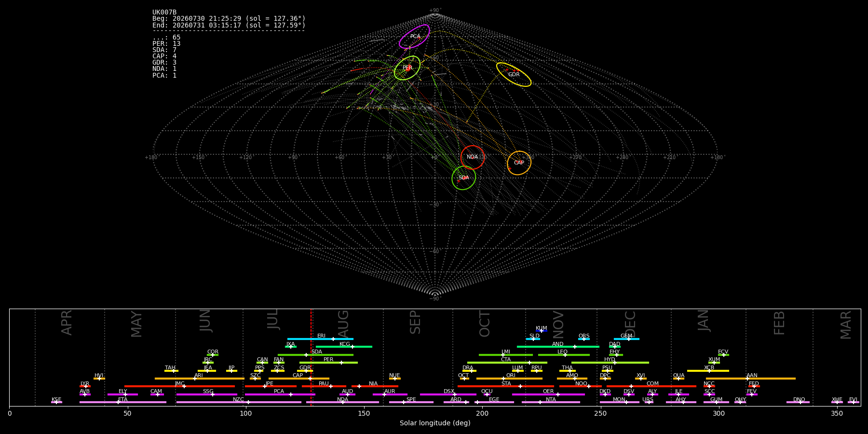Image resolution: width=868 pixels, height=434 pixels.
Task: Click the pink NTA bar in timeline
Action: [551, 402]
